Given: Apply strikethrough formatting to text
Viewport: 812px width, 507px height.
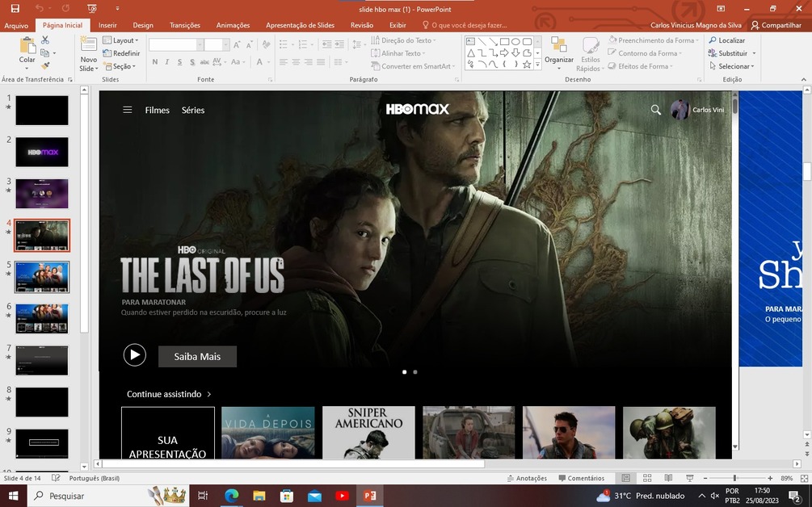Looking at the screenshot, I should pos(204,61).
